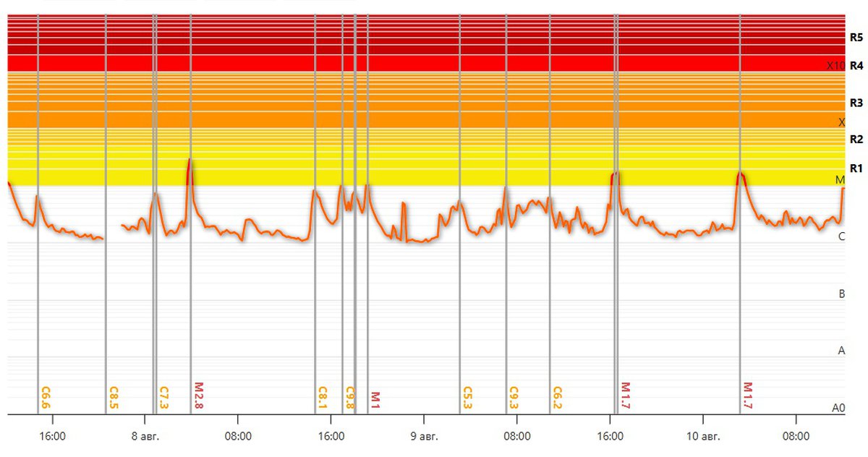This screenshot has width=868, height=457.
Task: Click the C6.6 flare label
Action: tap(46, 397)
